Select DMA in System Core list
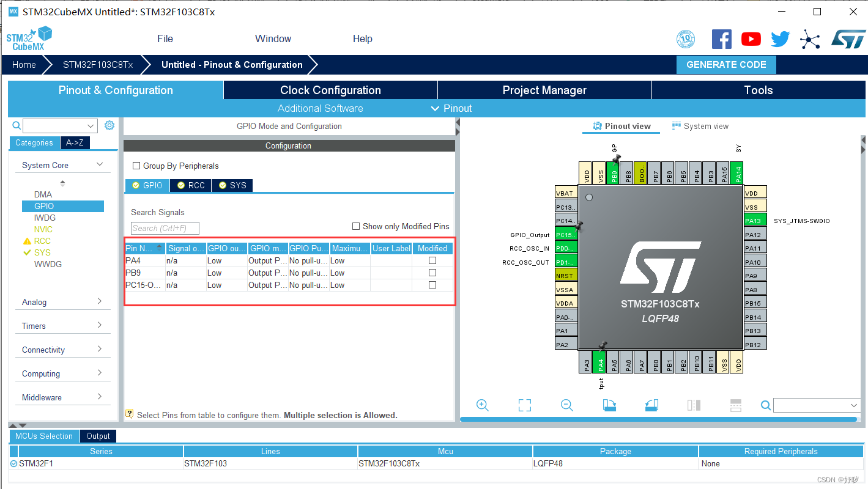868x489 pixels. pos(43,194)
